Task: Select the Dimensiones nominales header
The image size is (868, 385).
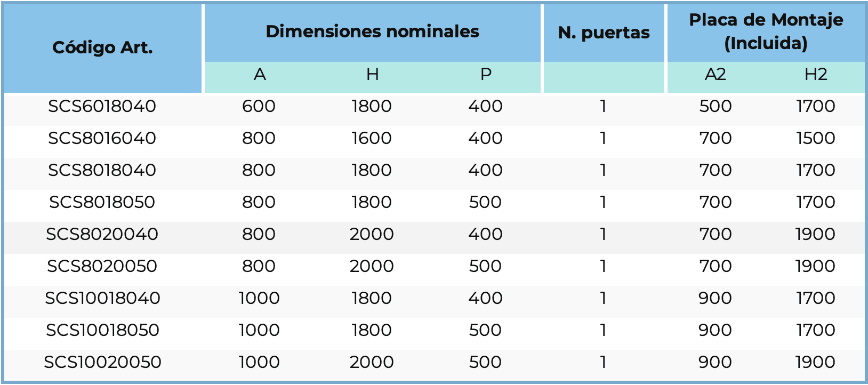Action: point(372,32)
